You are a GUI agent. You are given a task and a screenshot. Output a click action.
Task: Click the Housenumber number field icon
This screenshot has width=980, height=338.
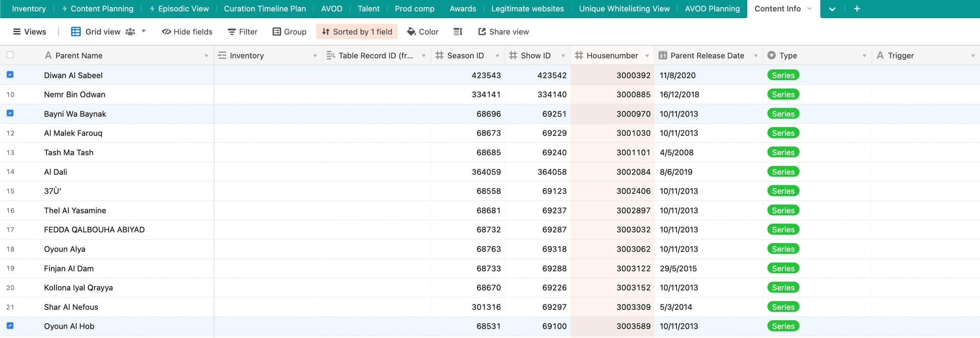pyautogui.click(x=579, y=55)
